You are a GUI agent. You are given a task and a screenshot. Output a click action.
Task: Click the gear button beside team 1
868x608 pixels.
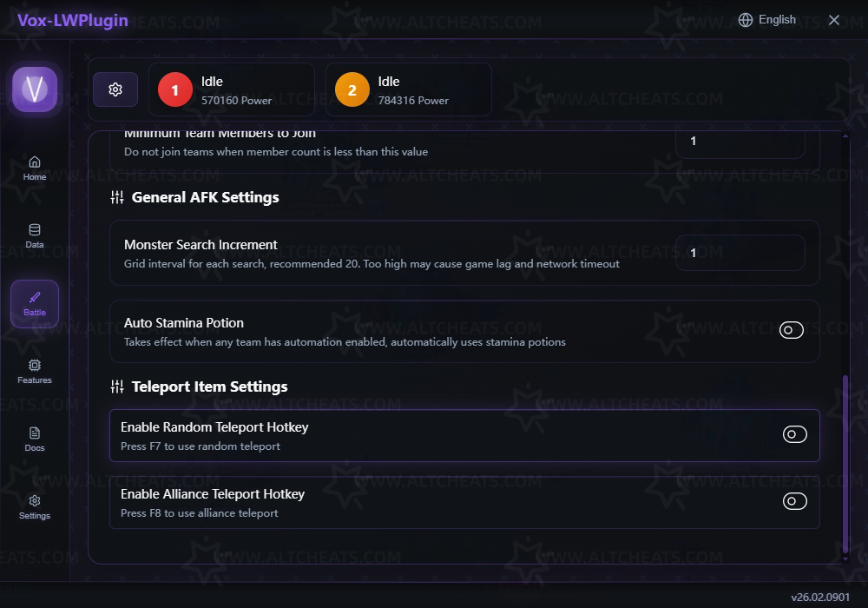tap(115, 89)
